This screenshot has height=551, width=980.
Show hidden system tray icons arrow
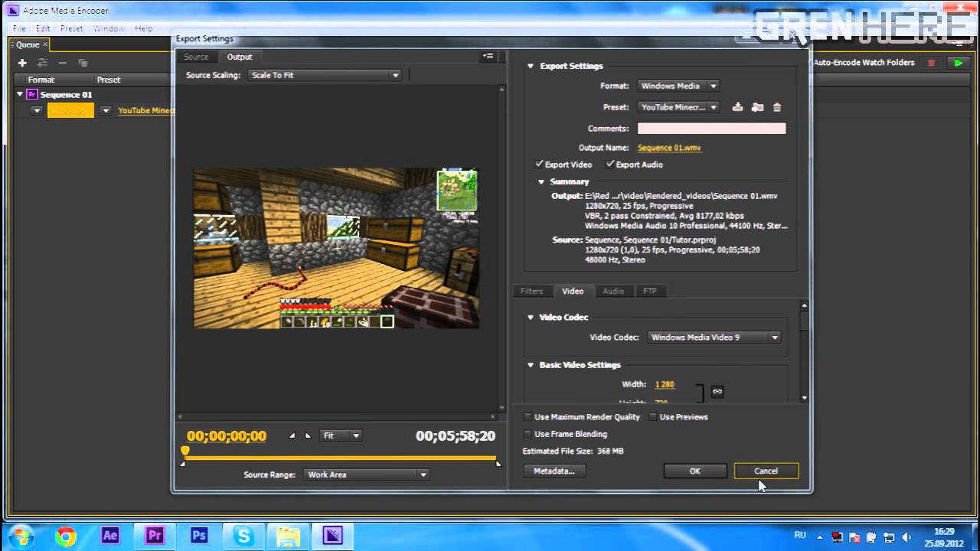(821, 536)
